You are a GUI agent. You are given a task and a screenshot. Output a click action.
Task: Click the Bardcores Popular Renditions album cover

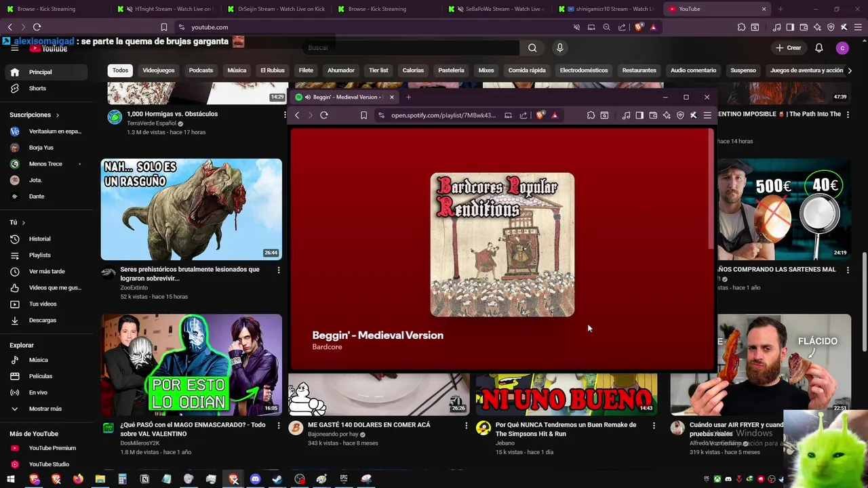tap(502, 245)
